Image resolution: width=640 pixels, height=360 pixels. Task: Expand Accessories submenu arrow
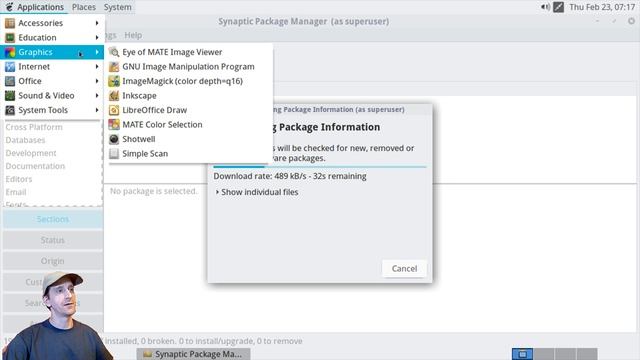[97, 23]
